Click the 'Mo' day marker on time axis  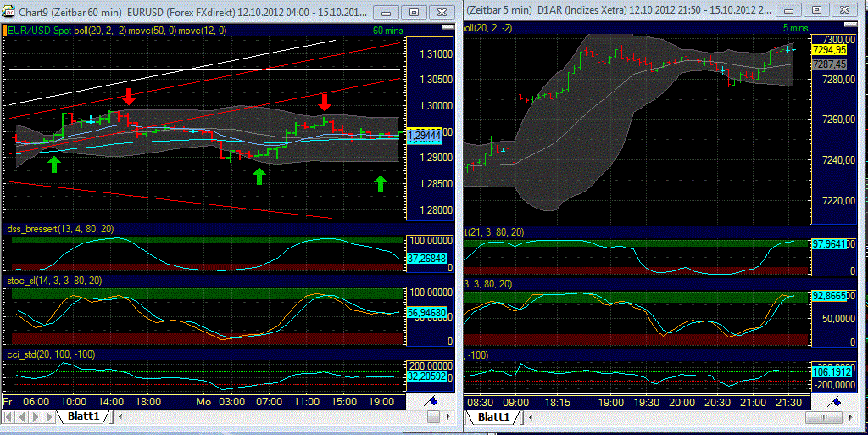click(203, 402)
